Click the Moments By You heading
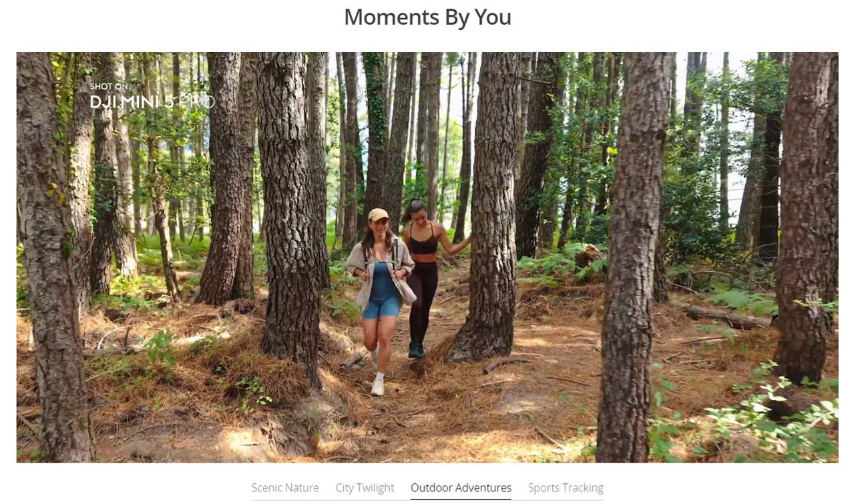868x504 pixels. [x=427, y=17]
